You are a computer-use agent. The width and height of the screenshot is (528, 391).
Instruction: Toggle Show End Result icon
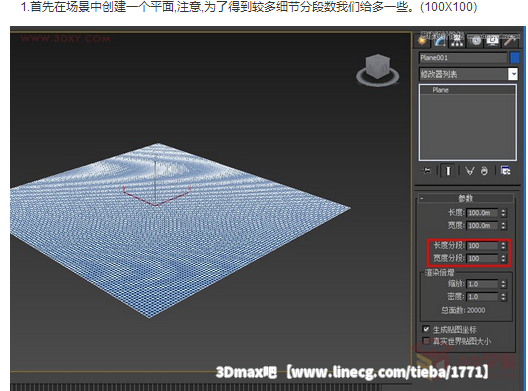click(448, 171)
